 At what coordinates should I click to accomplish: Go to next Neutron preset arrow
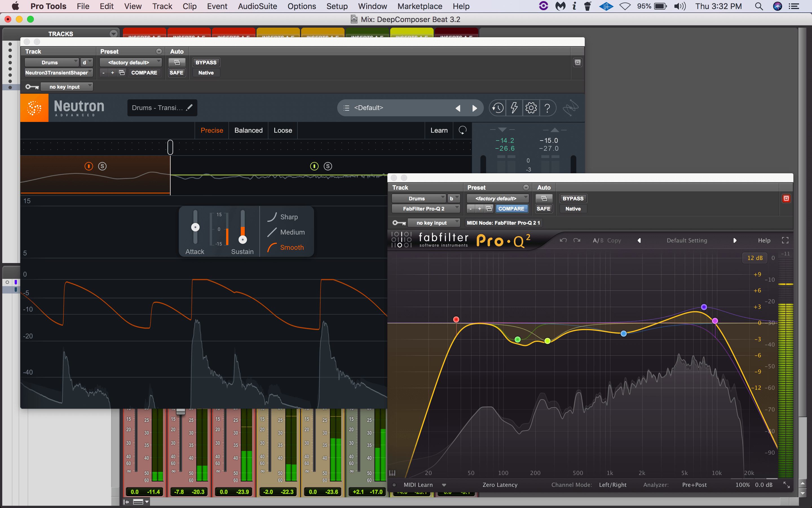tap(475, 108)
